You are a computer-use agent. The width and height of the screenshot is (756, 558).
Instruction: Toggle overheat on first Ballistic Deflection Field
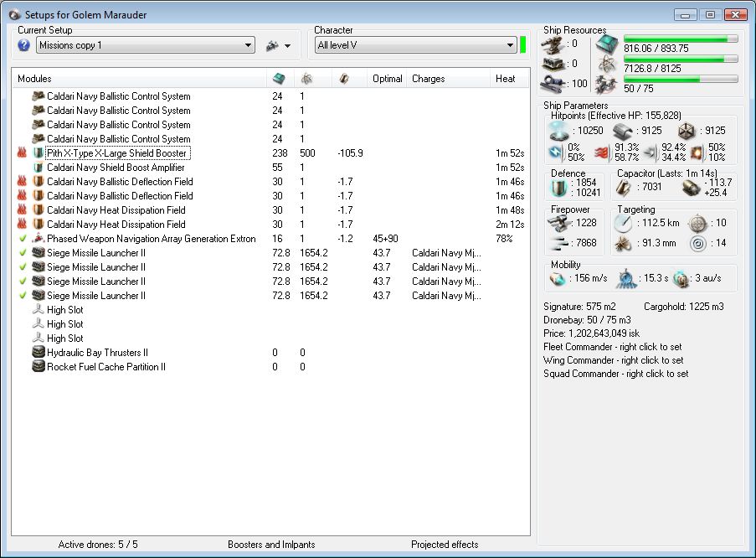(22, 182)
